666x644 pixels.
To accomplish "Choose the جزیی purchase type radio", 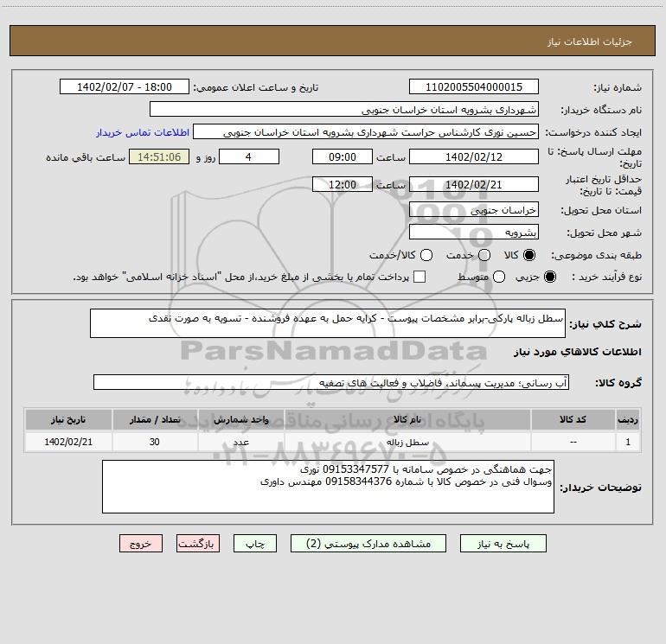I will pos(549,277).
